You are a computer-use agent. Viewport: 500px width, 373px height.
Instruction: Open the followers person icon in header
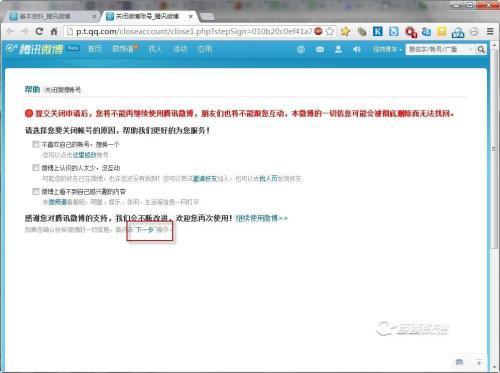338,49
